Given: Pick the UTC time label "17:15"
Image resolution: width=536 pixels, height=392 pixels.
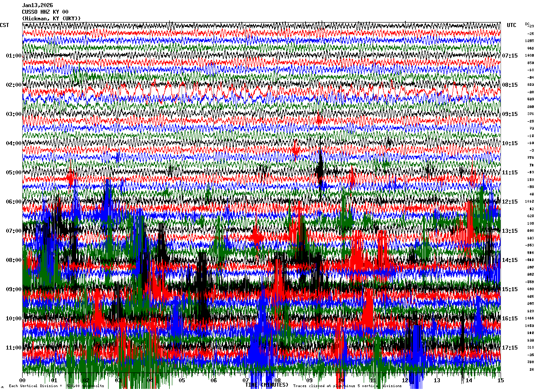Looking at the screenshot, I should 510,348.
